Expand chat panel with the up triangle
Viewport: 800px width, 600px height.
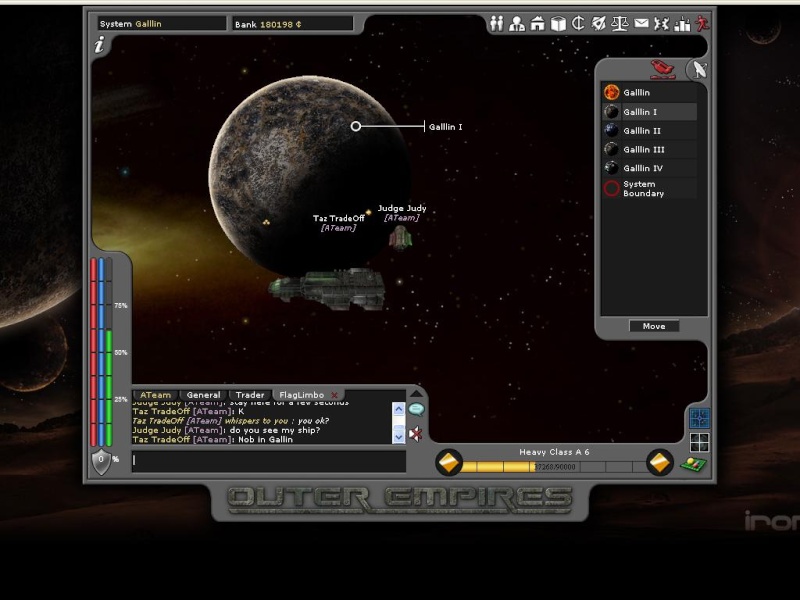(416, 393)
